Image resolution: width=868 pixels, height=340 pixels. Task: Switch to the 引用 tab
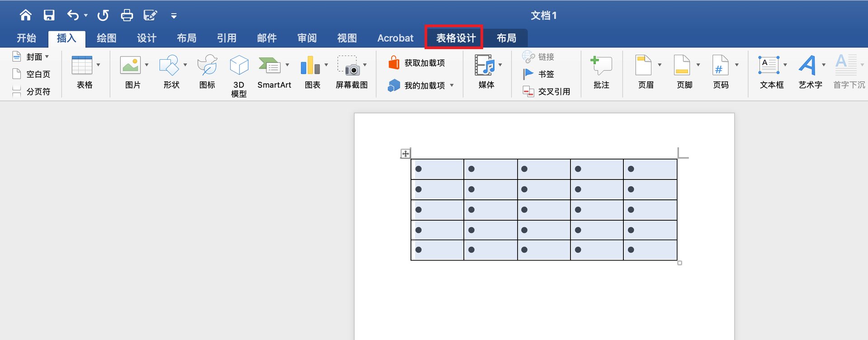(226, 38)
